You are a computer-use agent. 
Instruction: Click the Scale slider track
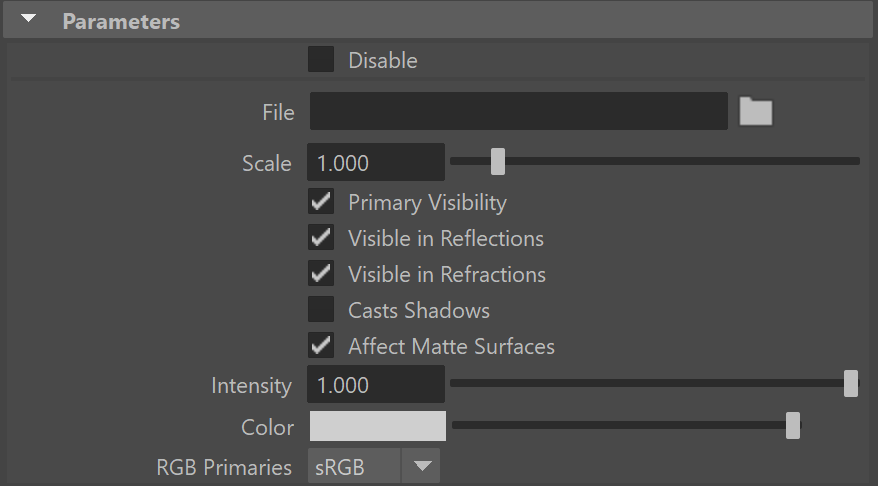click(x=655, y=161)
